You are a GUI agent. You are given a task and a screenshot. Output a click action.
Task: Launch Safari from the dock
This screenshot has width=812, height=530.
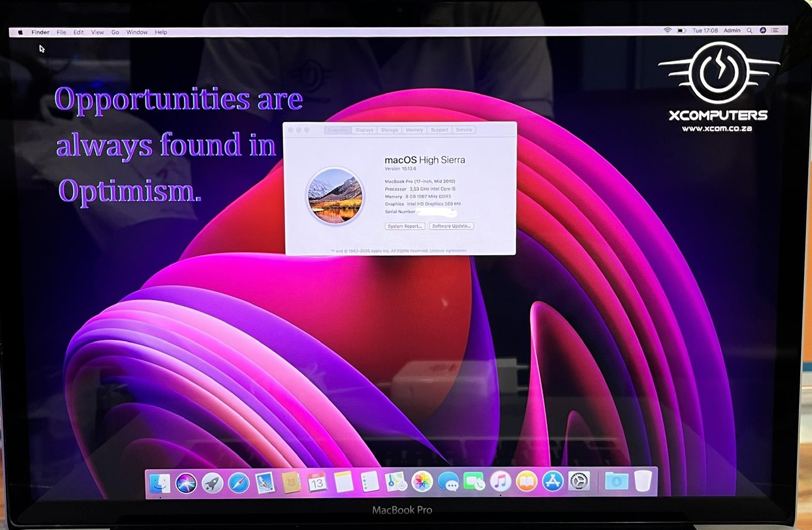pyautogui.click(x=239, y=483)
